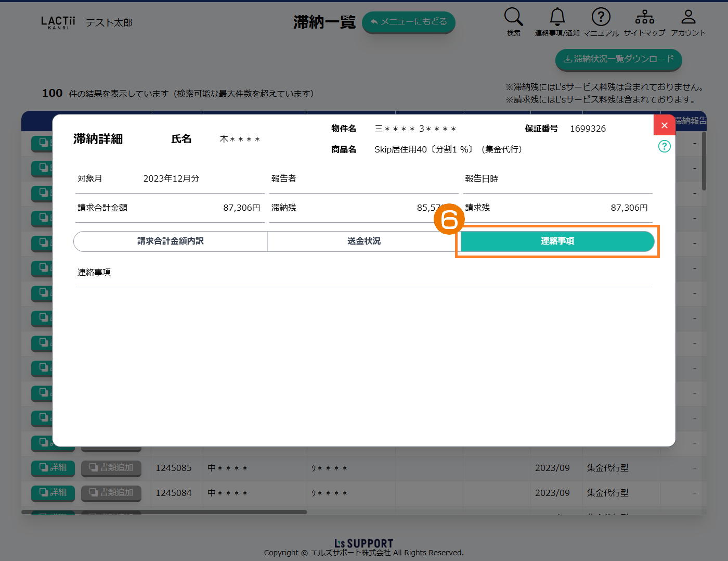Switch to 請求合計金額内訳 tab
The image size is (728, 561).
tap(171, 241)
